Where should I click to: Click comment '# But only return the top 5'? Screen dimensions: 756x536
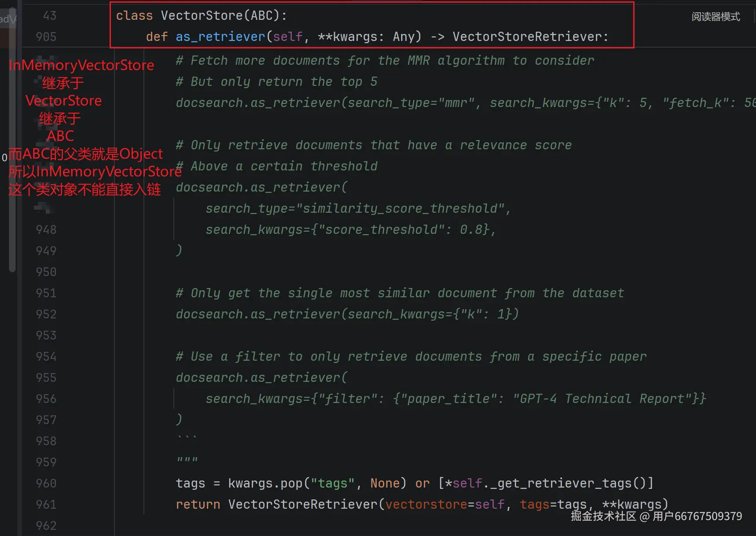(276, 81)
